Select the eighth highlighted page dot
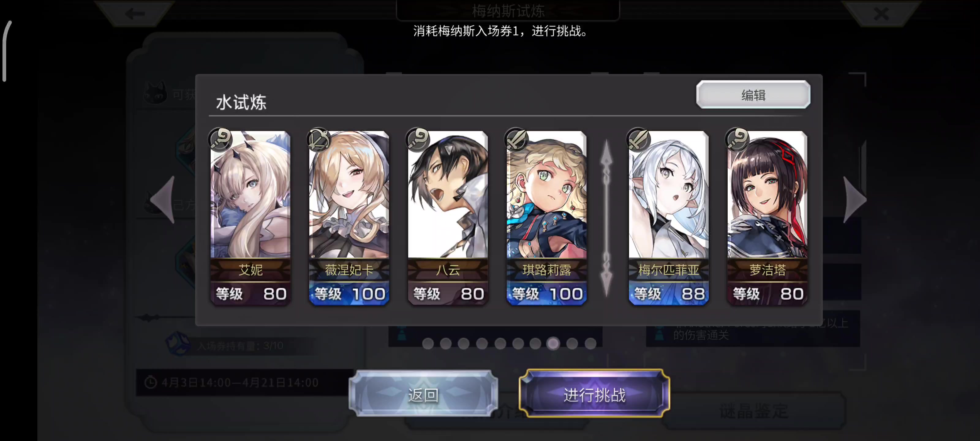The width and height of the screenshot is (980, 441). [x=553, y=344]
